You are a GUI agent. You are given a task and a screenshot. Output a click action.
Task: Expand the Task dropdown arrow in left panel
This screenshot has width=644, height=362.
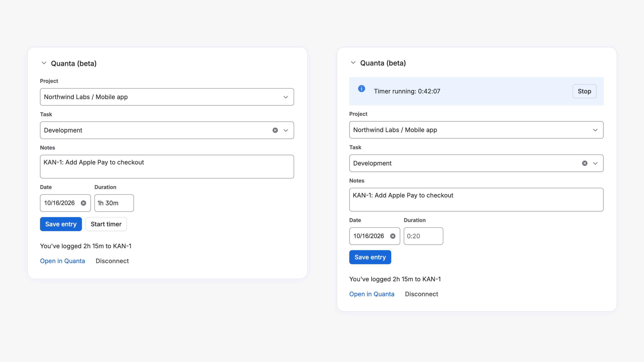[x=286, y=130]
